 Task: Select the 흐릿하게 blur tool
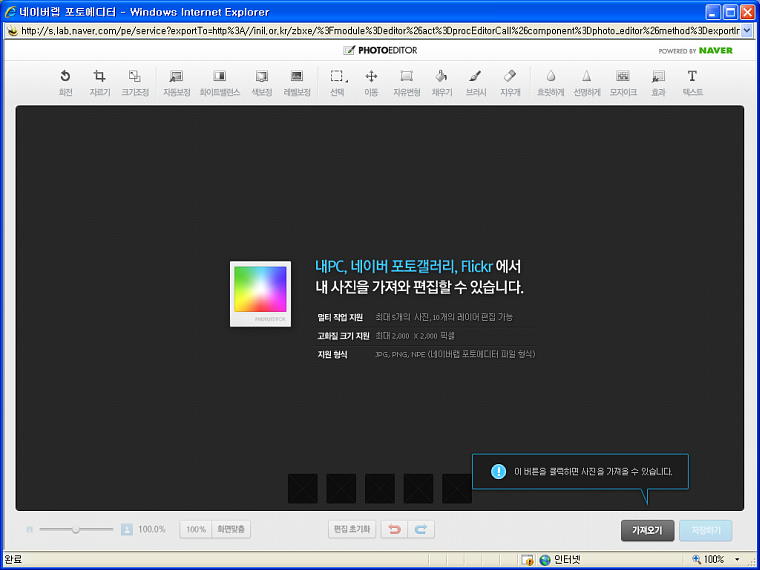[551, 82]
